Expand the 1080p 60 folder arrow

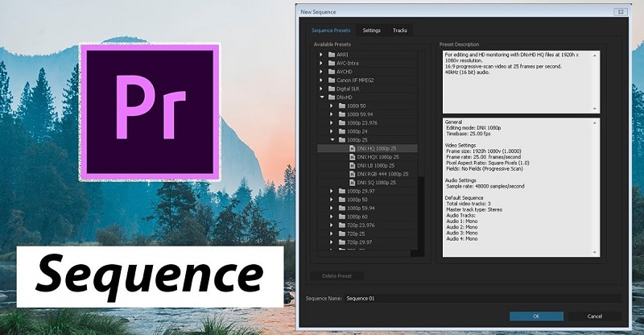point(332,217)
